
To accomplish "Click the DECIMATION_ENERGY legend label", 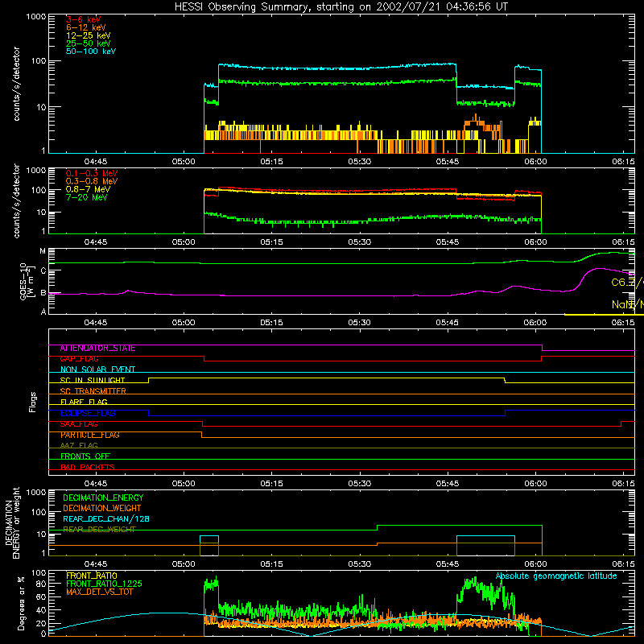I will (103, 497).
